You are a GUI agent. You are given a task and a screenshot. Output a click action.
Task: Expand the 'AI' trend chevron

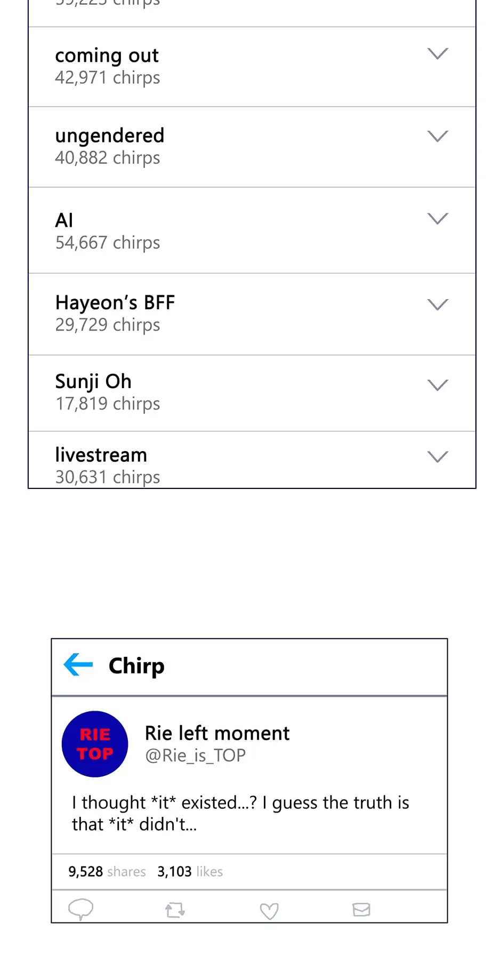point(438,219)
